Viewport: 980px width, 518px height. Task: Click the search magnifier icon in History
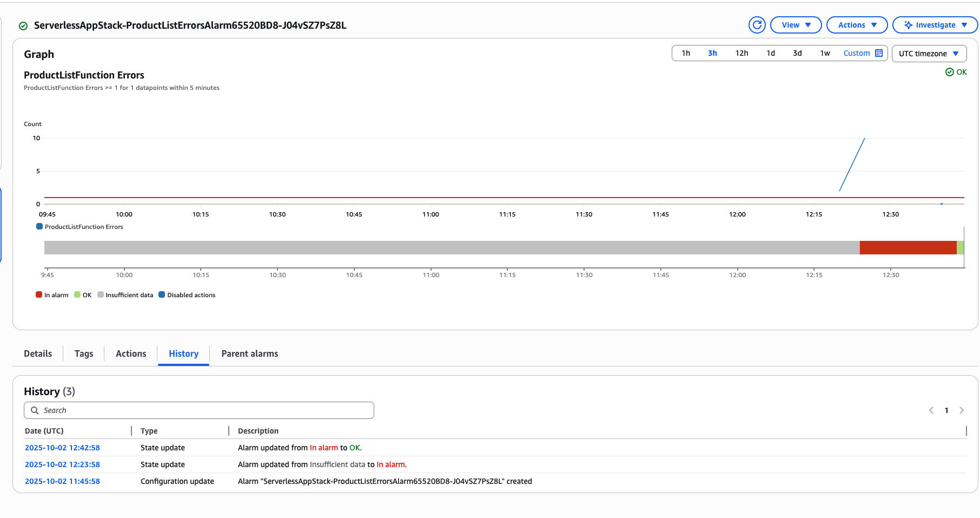coord(35,410)
